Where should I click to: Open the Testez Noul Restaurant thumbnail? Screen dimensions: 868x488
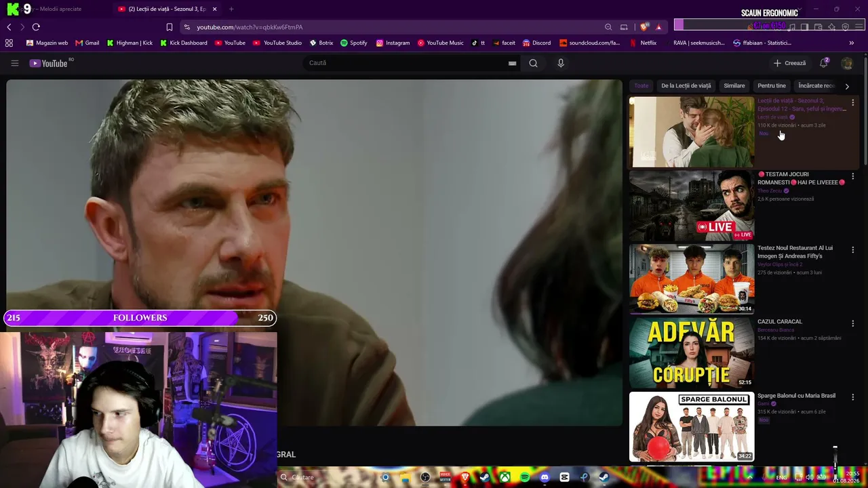[x=692, y=279]
